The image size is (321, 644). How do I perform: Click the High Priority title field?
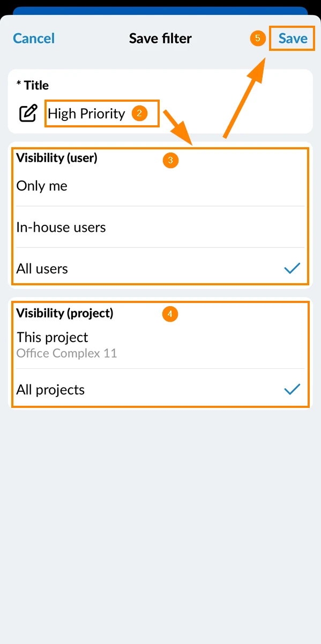[x=102, y=113]
